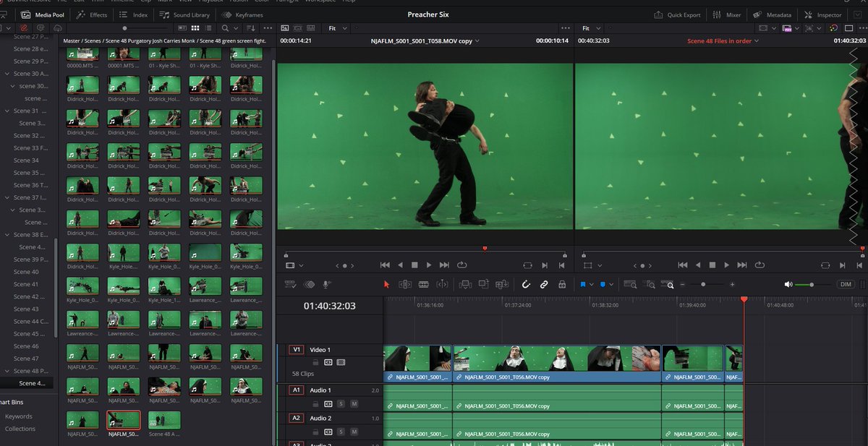Enable snapping with the magnet icon

click(x=526, y=284)
